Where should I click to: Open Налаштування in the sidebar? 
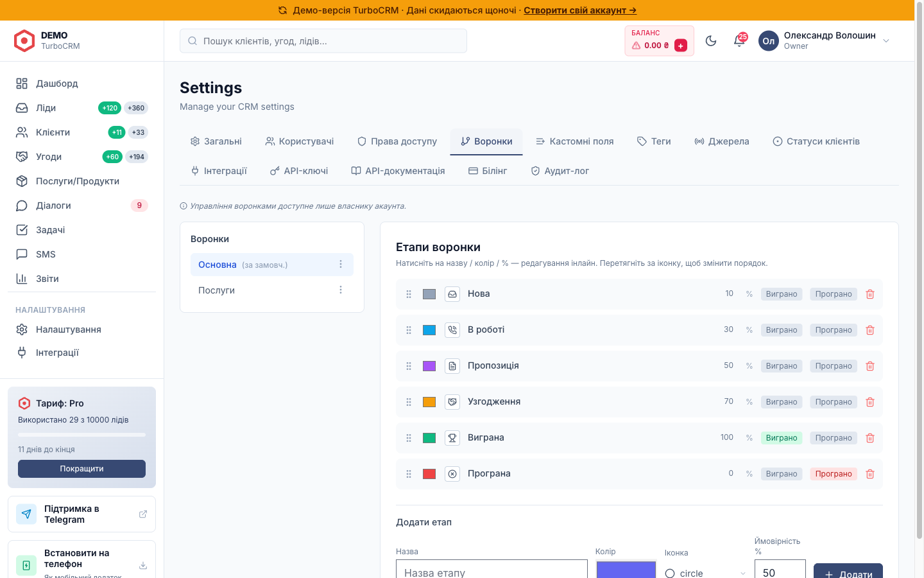81,329
